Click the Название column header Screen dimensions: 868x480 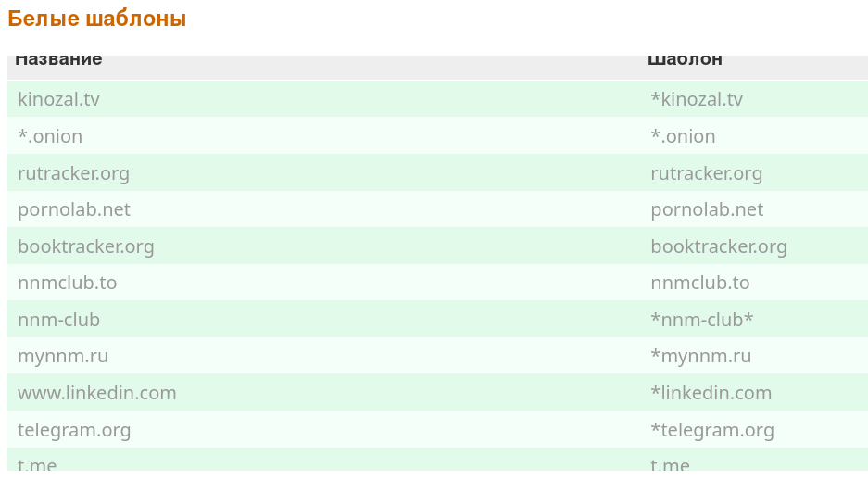58,60
